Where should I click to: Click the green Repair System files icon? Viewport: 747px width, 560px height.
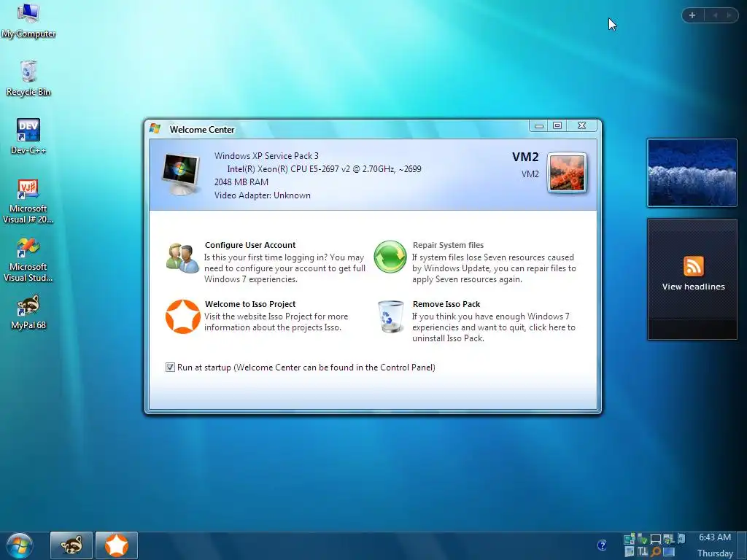coord(390,257)
